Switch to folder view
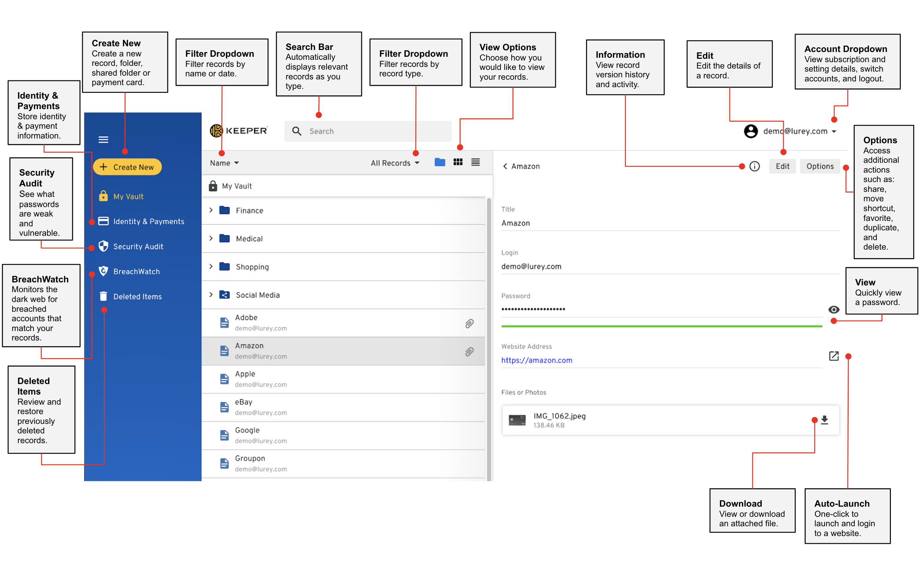This screenshot has height=583, width=924. [x=440, y=162]
